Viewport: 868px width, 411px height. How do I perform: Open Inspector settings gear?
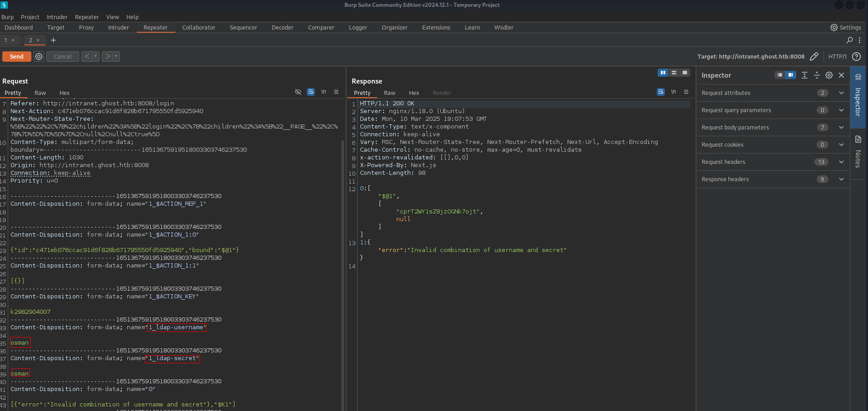(829, 75)
